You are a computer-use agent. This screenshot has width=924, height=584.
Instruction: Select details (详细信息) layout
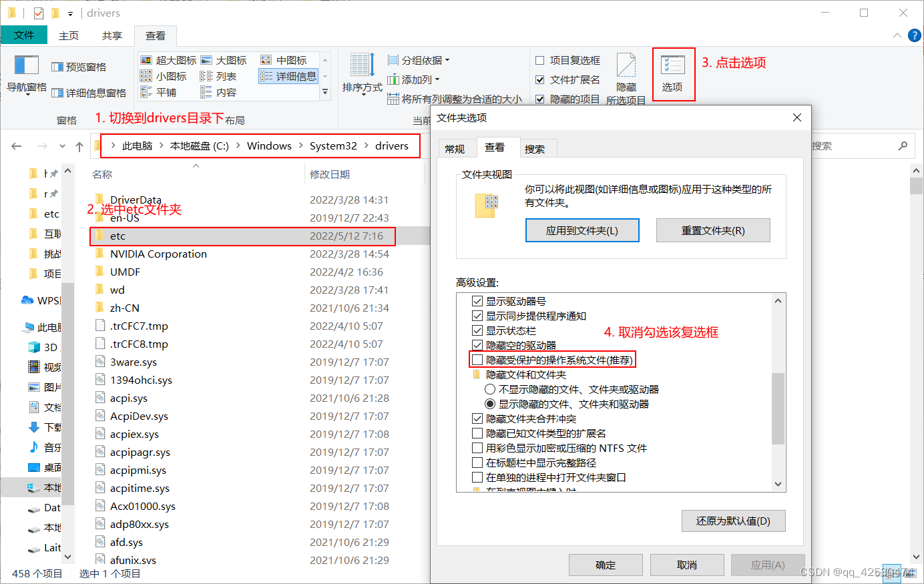[288, 76]
